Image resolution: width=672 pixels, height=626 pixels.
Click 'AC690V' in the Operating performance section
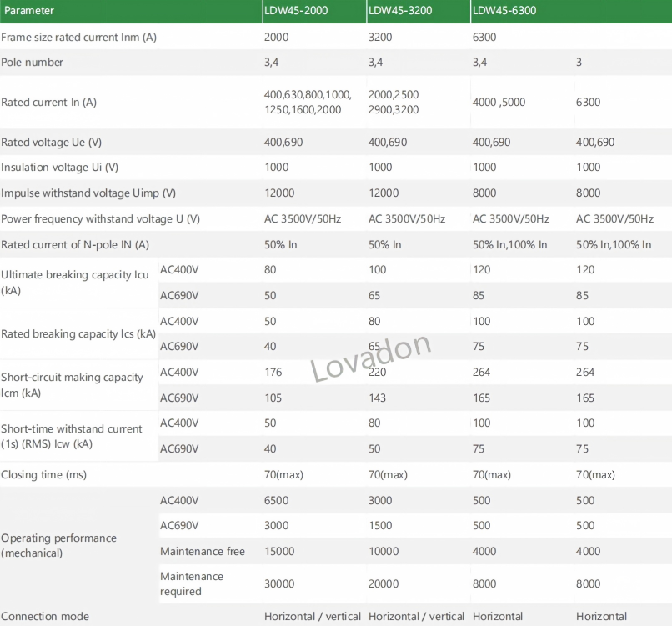(179, 525)
